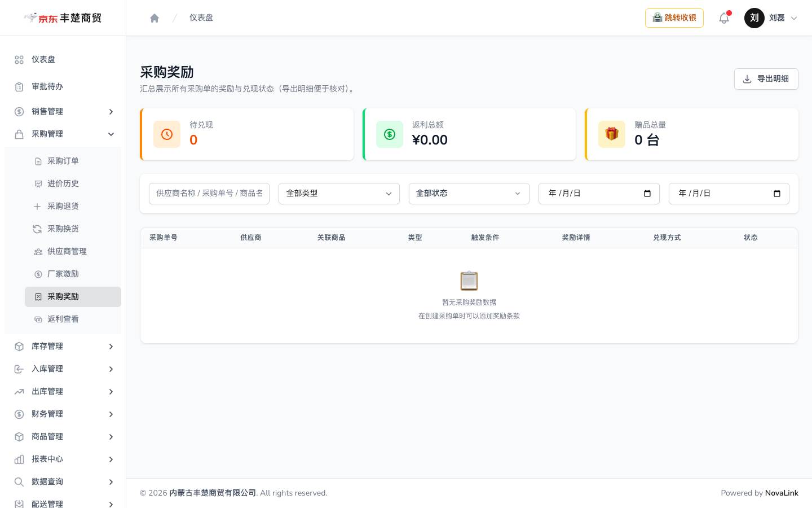The height and width of the screenshot is (508, 812).
Task: Click the 返利总额 money icon
Action: (x=390, y=134)
